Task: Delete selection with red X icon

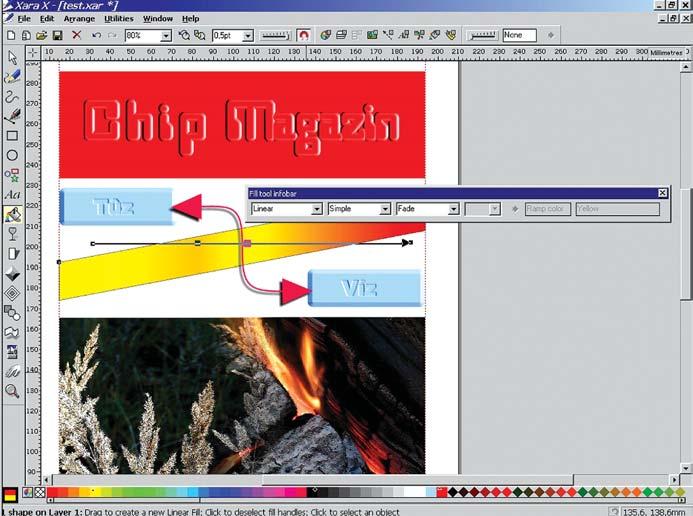Action: (76, 35)
